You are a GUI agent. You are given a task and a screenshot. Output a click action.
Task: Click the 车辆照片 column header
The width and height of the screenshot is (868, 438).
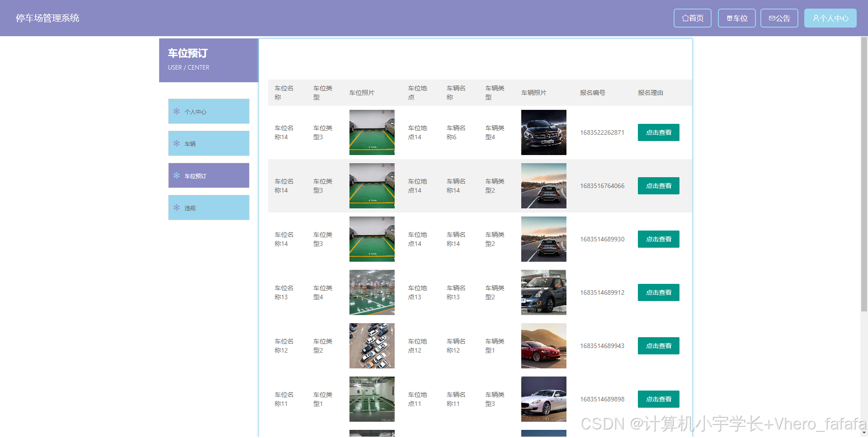point(534,93)
